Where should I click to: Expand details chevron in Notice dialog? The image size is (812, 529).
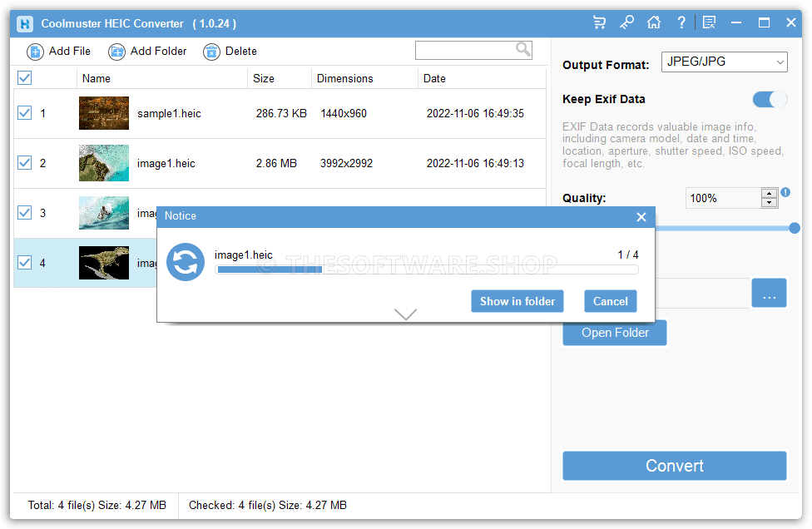[405, 314]
